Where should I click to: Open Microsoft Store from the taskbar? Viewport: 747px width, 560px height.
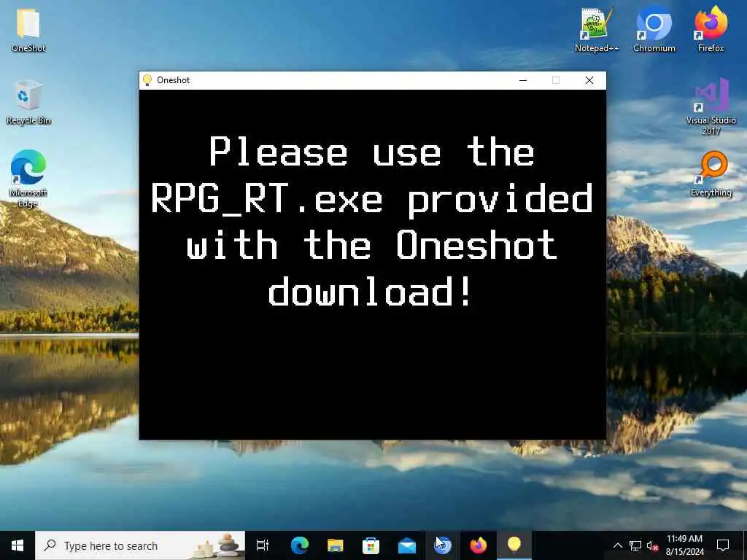(x=371, y=545)
